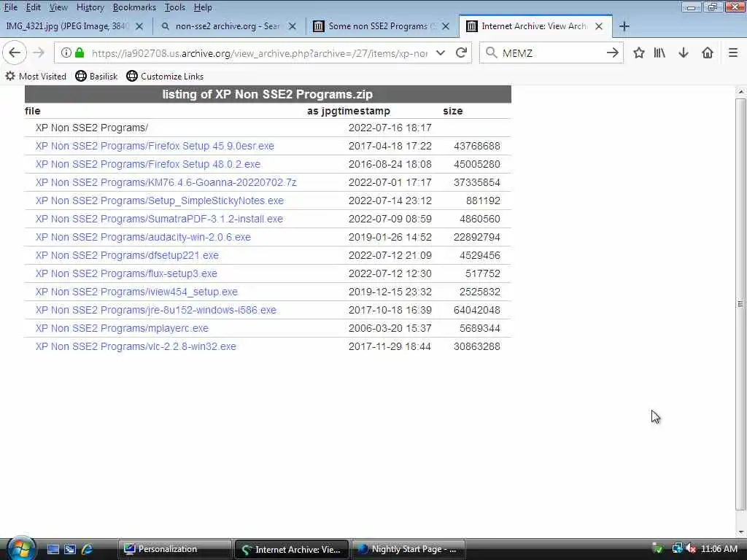The image size is (747, 560).
Task: Open a new tab with plus
Action: coord(624,26)
